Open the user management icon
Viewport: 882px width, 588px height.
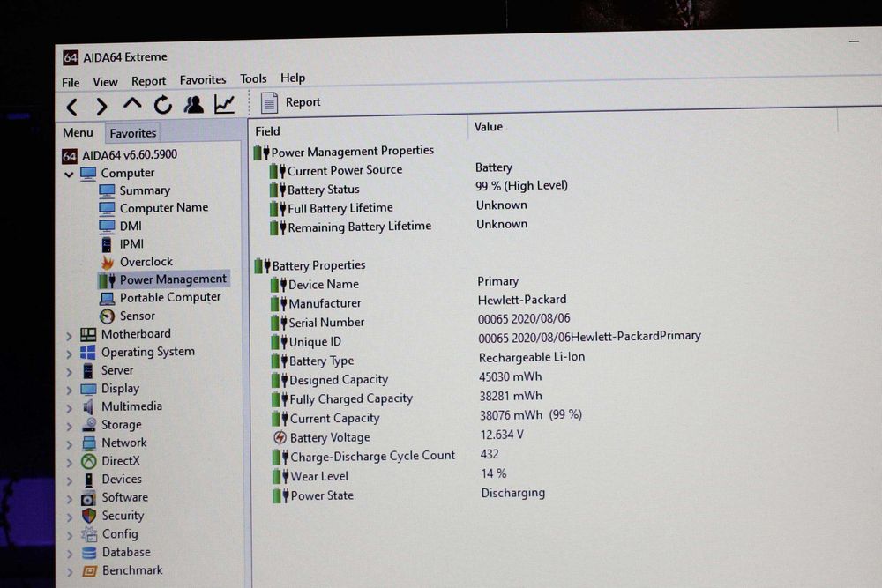(193, 104)
